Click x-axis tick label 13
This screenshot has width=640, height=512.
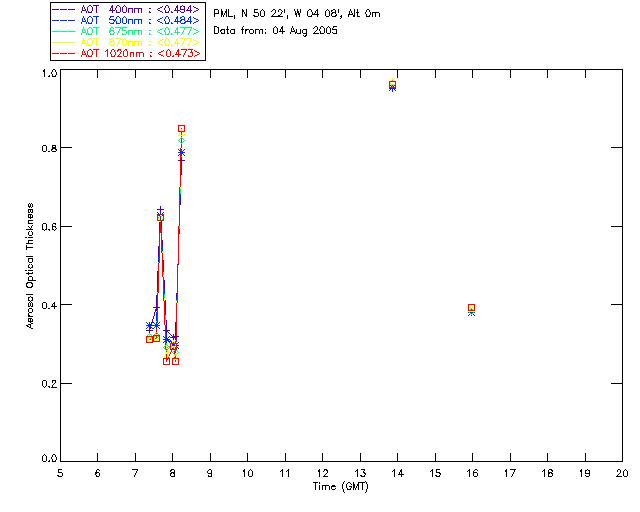click(360, 474)
